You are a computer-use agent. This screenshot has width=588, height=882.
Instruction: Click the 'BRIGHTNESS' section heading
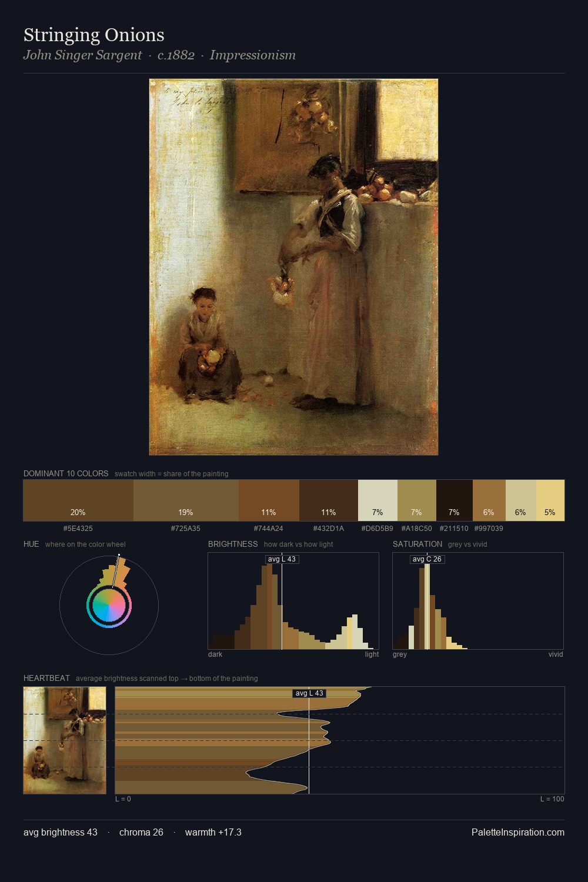[x=233, y=544]
